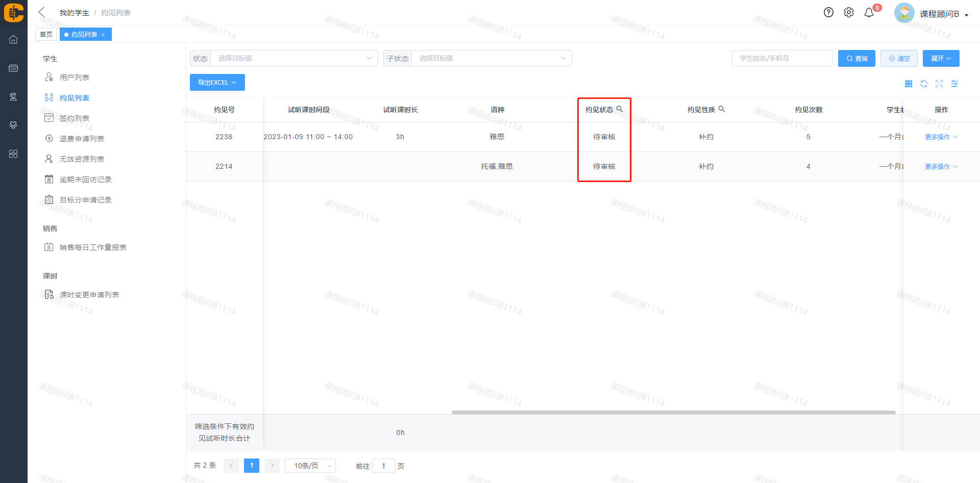Click the 学生姓名/手机号 search field
This screenshot has width=980, height=483.
tap(781, 58)
